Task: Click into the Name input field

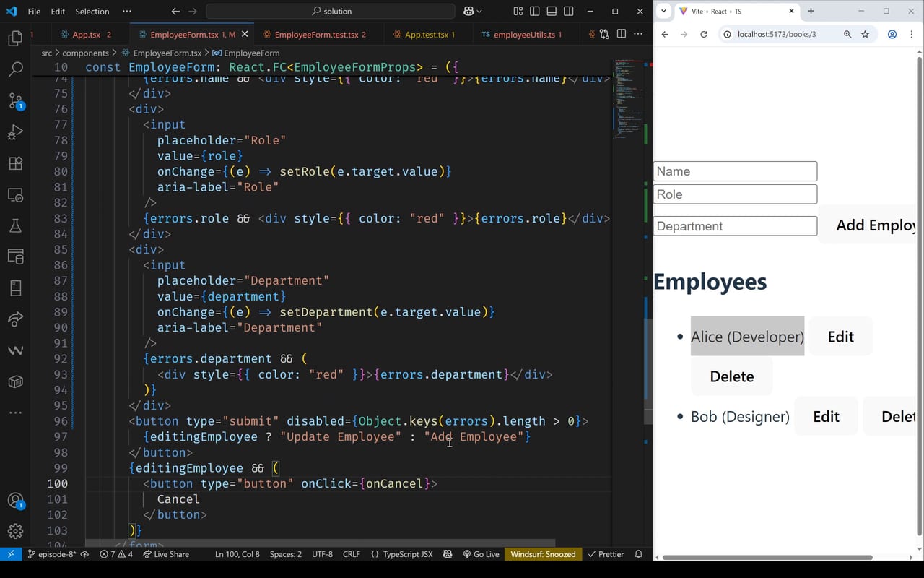Action: [735, 171]
